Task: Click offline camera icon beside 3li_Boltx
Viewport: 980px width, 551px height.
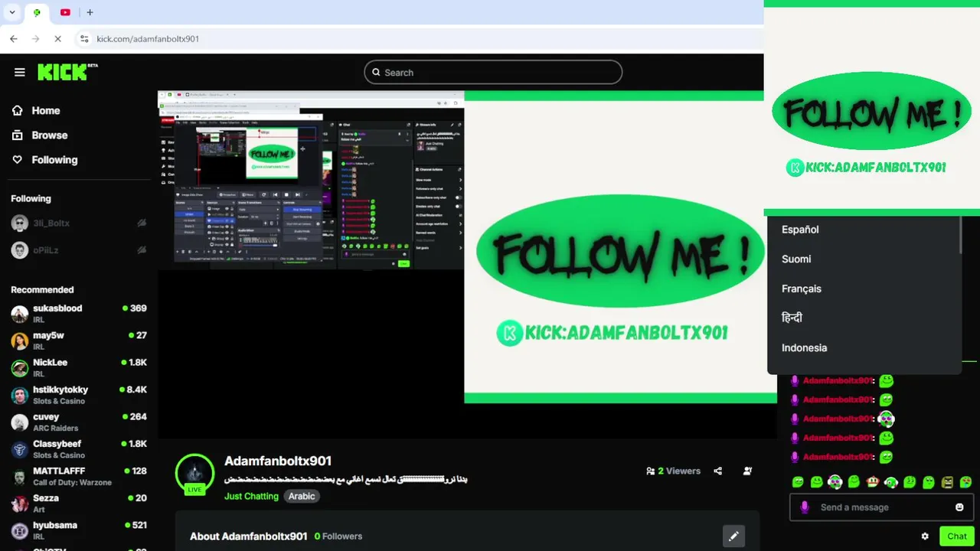Action: click(142, 223)
